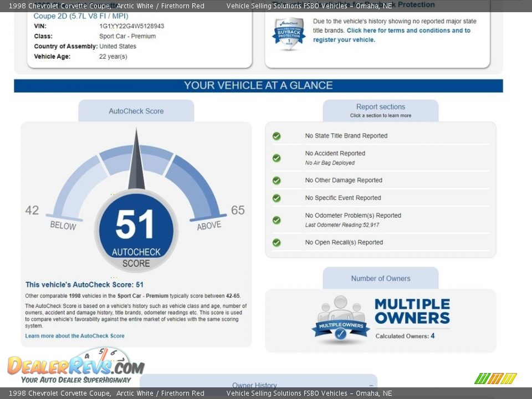The width and height of the screenshot is (532, 399).
Task: Click the United States country of assembly value
Action: pyautogui.click(x=117, y=47)
